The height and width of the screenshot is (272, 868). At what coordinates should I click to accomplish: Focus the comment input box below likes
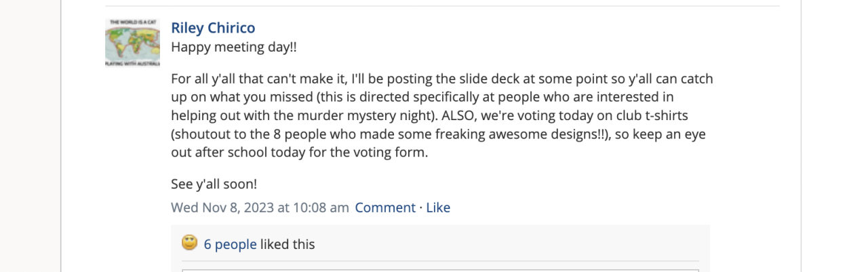click(439, 269)
